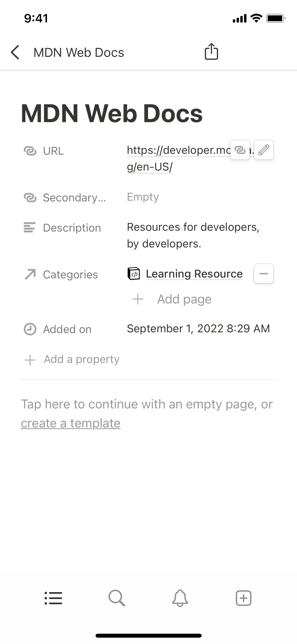The image size is (297, 644).
Task: Open the share sheet icon
Action: 211,52
